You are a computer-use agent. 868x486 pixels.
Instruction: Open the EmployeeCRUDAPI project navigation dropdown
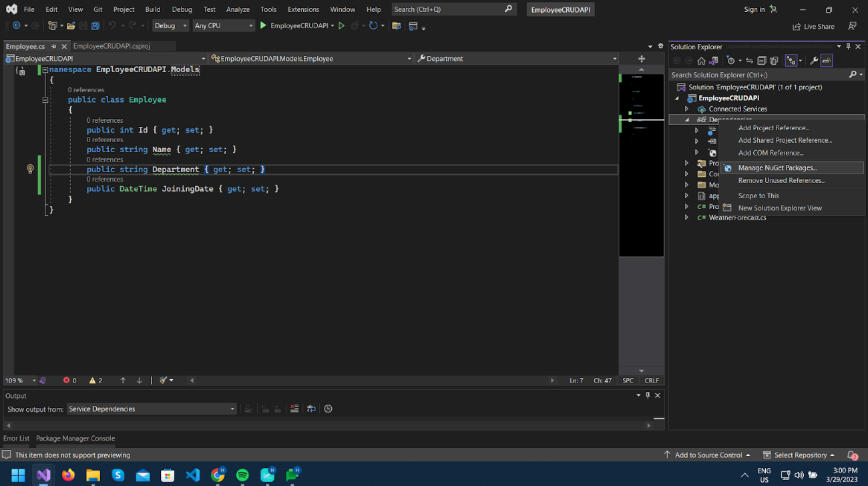(x=105, y=59)
